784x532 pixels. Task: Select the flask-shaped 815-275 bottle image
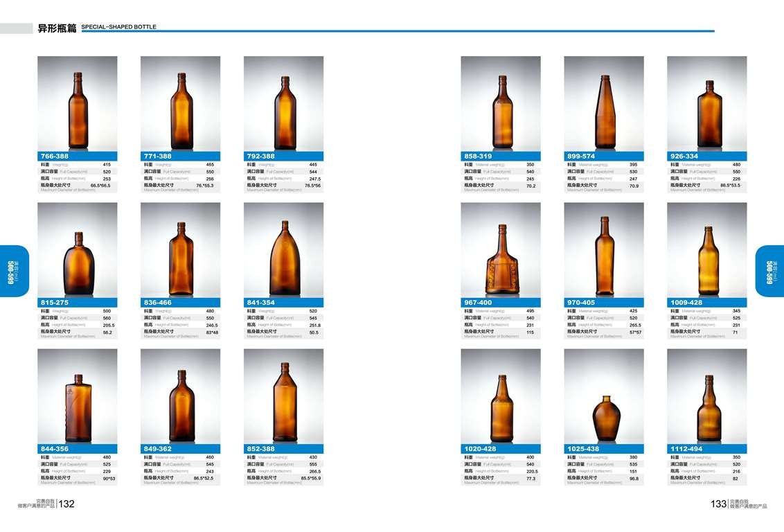tap(78, 250)
